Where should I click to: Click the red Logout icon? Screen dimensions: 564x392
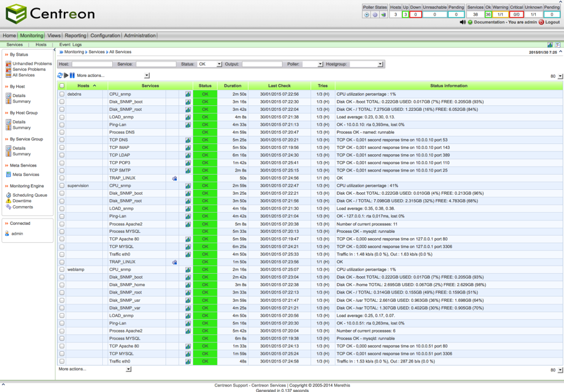[541, 23]
